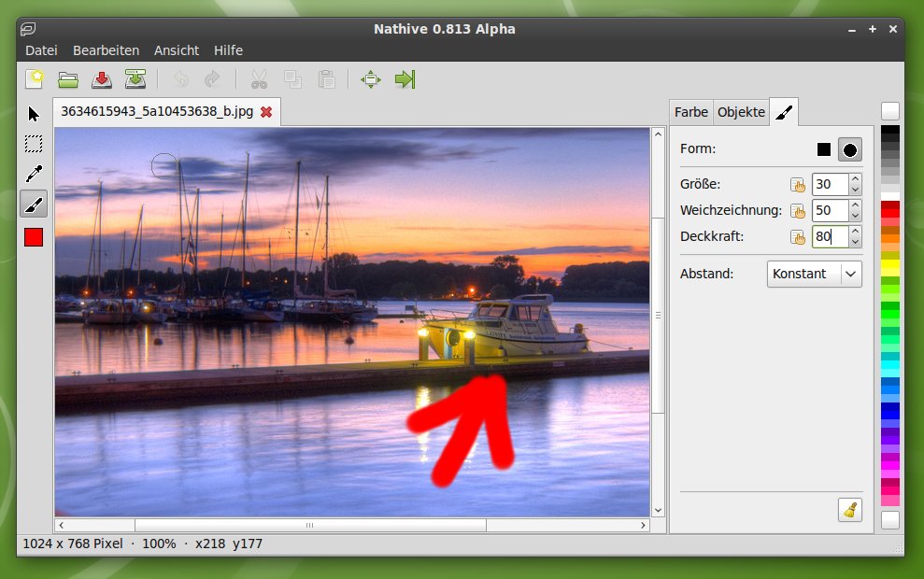Close the 3634615943_5a10453638_b.jpg tab
This screenshot has width=924, height=579.
(x=266, y=112)
